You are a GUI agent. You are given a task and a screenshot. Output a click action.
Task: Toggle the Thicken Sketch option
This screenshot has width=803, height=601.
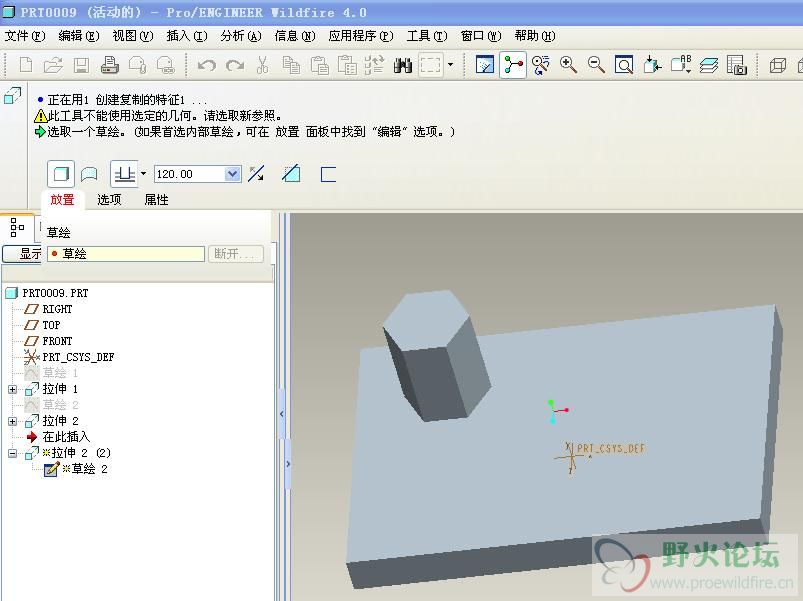click(x=328, y=174)
